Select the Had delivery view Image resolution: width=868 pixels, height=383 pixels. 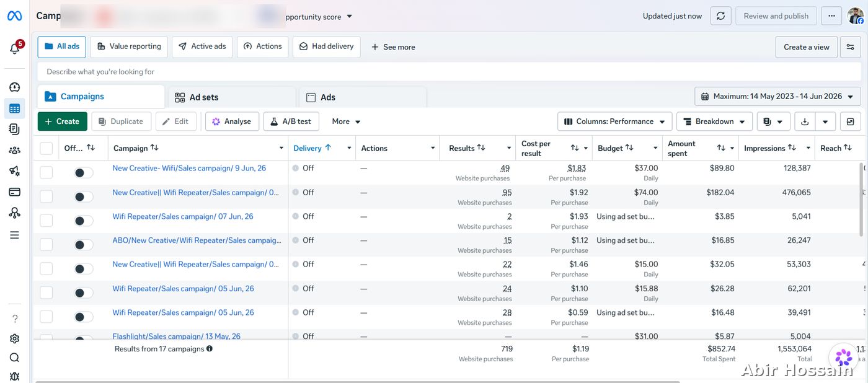(x=327, y=46)
